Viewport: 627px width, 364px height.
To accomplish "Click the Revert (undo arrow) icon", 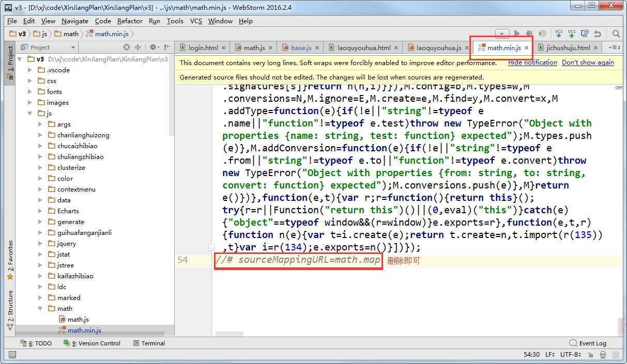I will [x=598, y=34].
